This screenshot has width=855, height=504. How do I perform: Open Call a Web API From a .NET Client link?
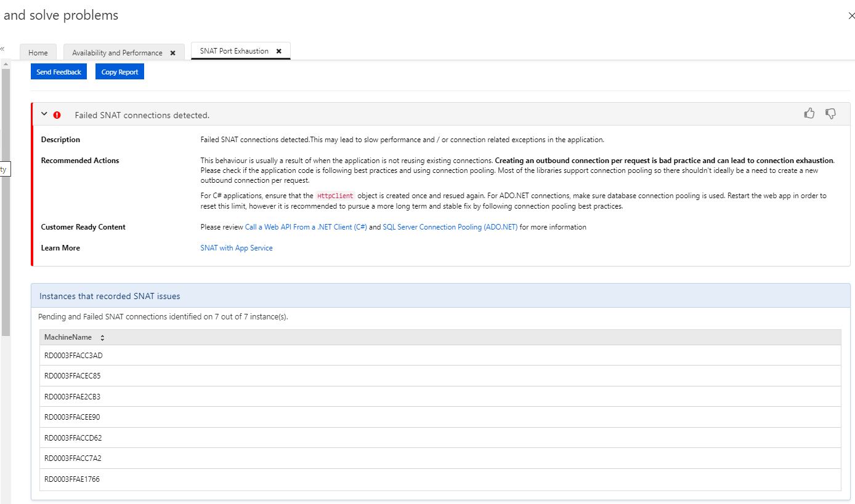pos(306,226)
